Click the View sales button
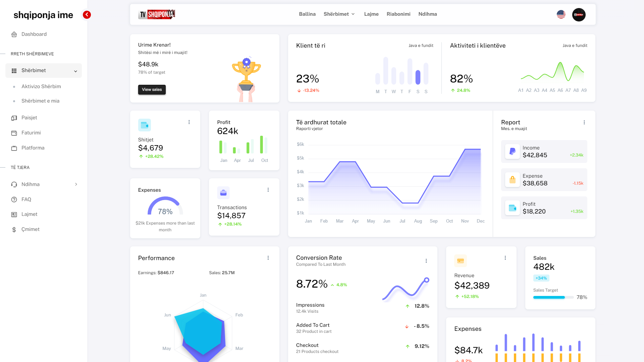 coord(152,89)
